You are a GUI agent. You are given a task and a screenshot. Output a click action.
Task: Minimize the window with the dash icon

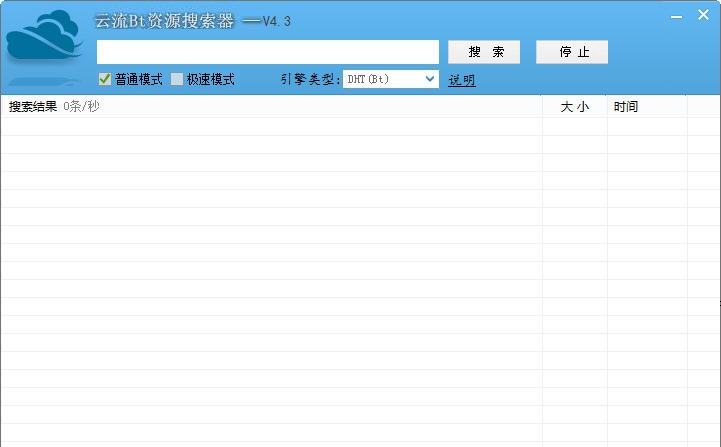click(x=676, y=17)
